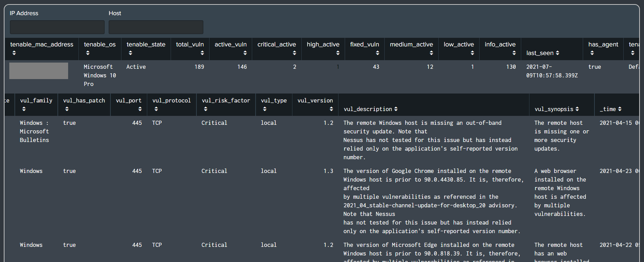The height and width of the screenshot is (262, 644).
Task: Sort by vul_port column arrows
Action: [x=140, y=109]
